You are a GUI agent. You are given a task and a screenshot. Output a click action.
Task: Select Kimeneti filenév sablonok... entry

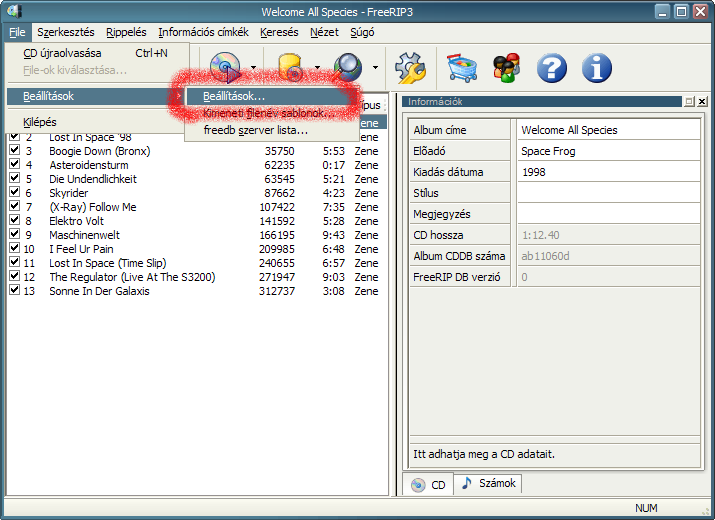(x=271, y=113)
